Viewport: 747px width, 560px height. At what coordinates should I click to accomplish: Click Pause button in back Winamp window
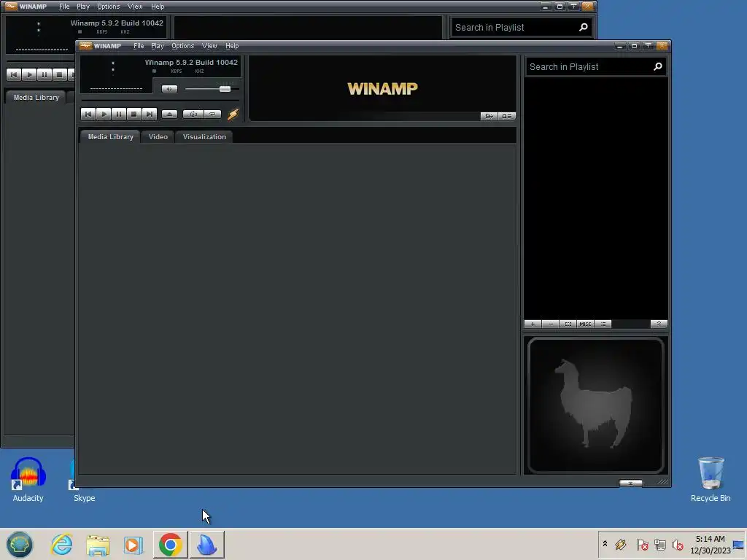(x=44, y=75)
